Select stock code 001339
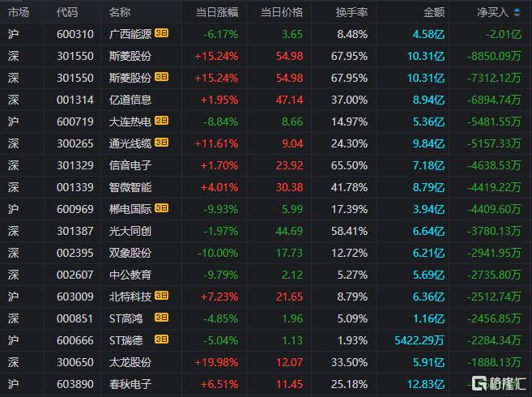This screenshot has width=532, height=397. point(75,187)
